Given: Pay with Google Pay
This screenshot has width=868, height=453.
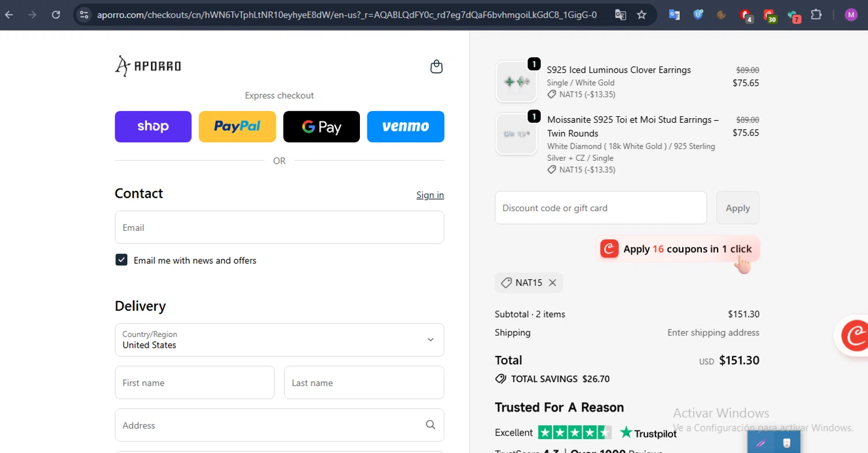Looking at the screenshot, I should tap(321, 127).
